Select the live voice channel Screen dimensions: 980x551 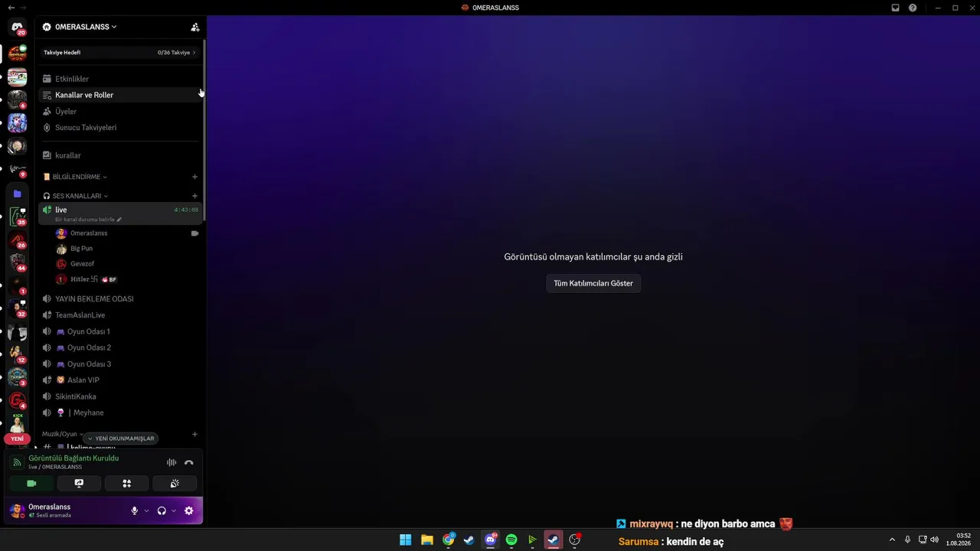click(x=120, y=214)
